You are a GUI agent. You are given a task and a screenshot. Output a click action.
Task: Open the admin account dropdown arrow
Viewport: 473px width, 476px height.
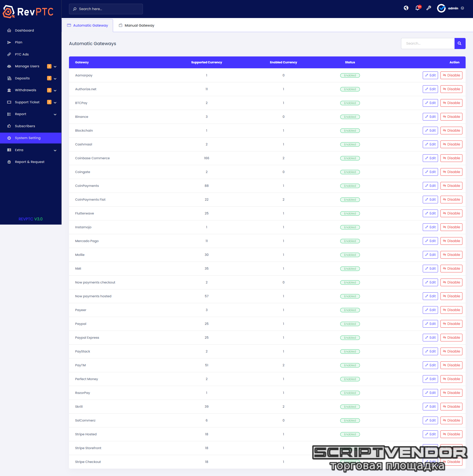pyautogui.click(x=462, y=8)
